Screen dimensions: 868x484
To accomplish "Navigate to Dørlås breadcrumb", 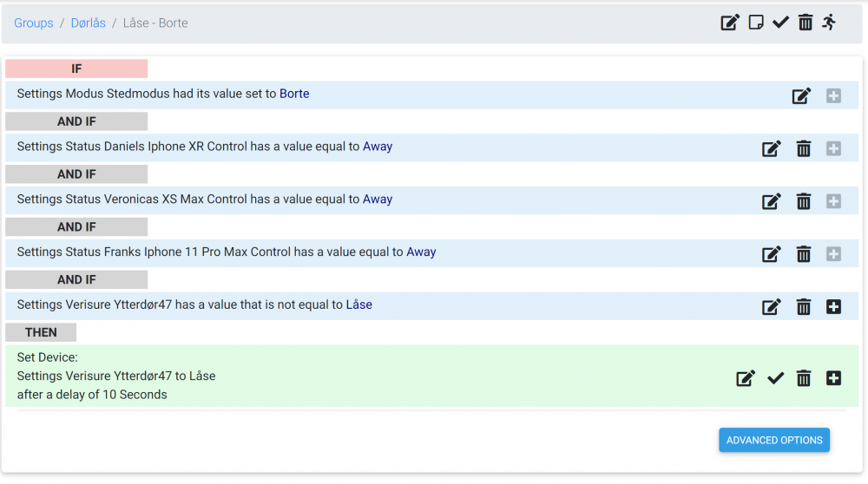I will (x=88, y=23).
